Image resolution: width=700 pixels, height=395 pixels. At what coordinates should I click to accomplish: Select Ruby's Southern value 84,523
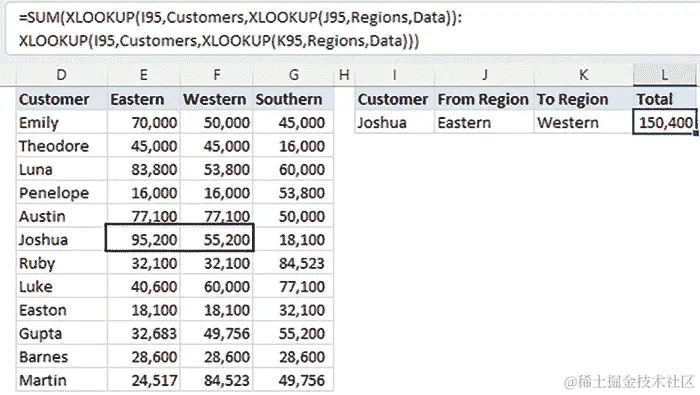pyautogui.click(x=293, y=263)
